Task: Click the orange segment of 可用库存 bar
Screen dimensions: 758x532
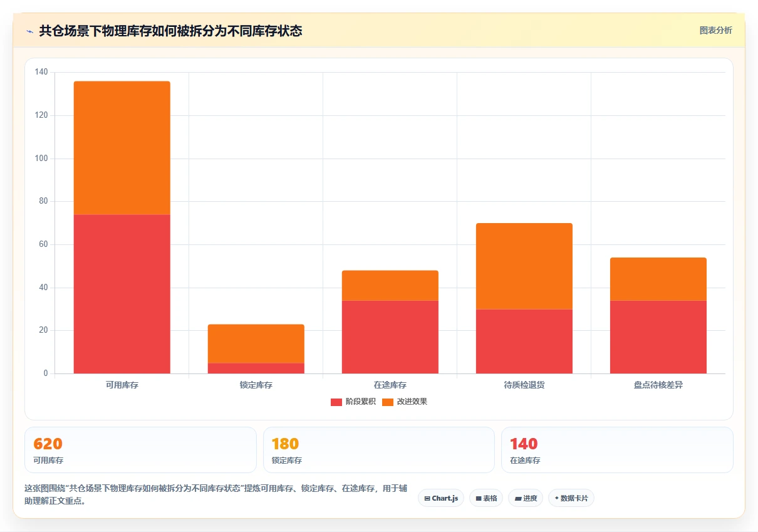Action: (122, 148)
